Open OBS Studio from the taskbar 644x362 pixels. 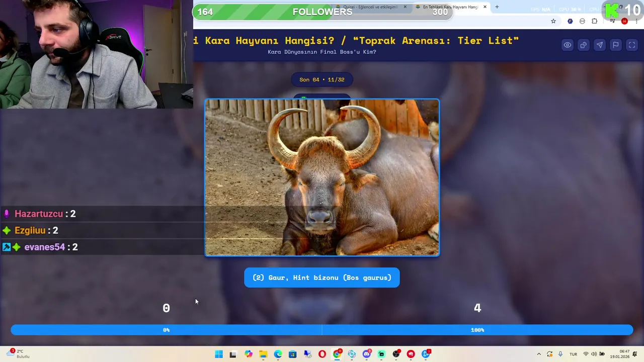point(396,354)
